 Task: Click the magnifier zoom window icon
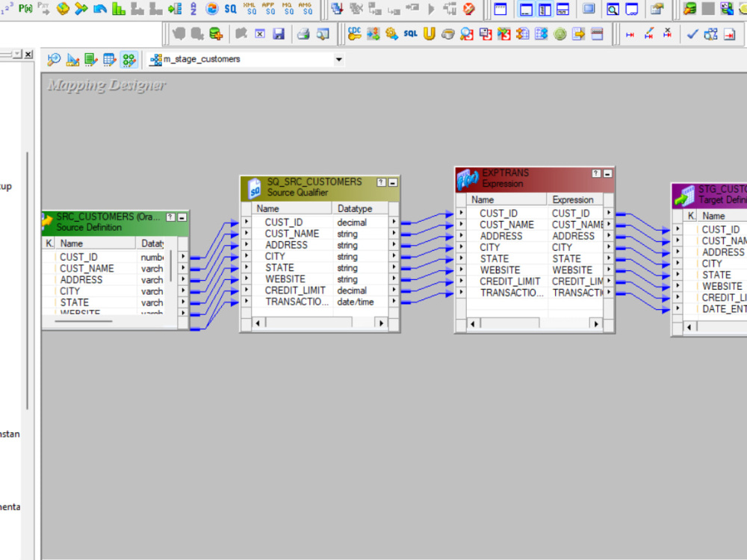coord(613,8)
